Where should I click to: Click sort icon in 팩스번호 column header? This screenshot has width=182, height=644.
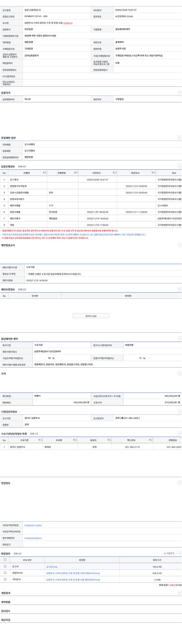[x=149, y=440]
